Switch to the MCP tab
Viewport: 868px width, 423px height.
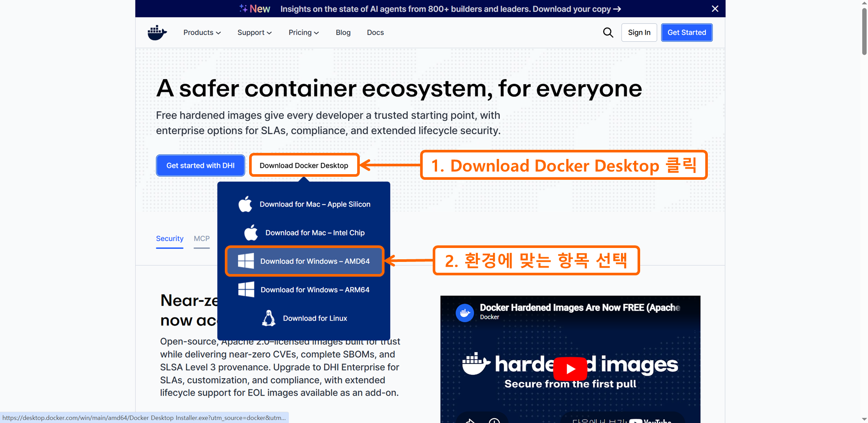tap(202, 239)
